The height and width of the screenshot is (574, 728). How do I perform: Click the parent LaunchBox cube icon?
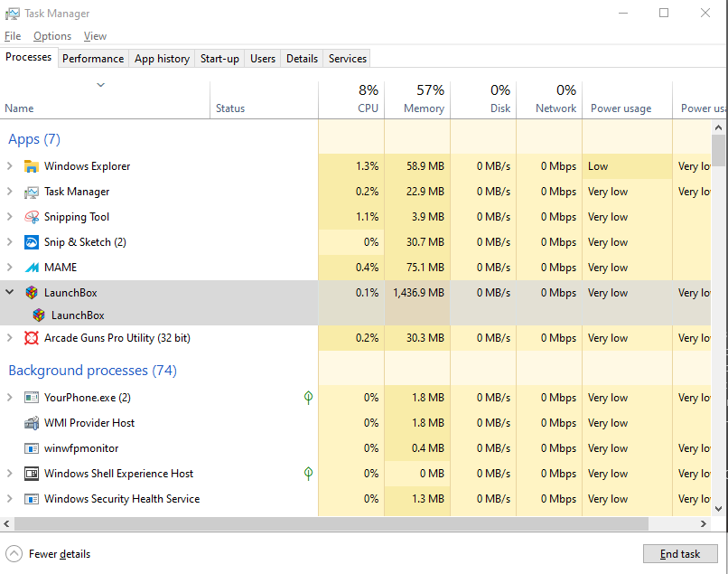[31, 293]
